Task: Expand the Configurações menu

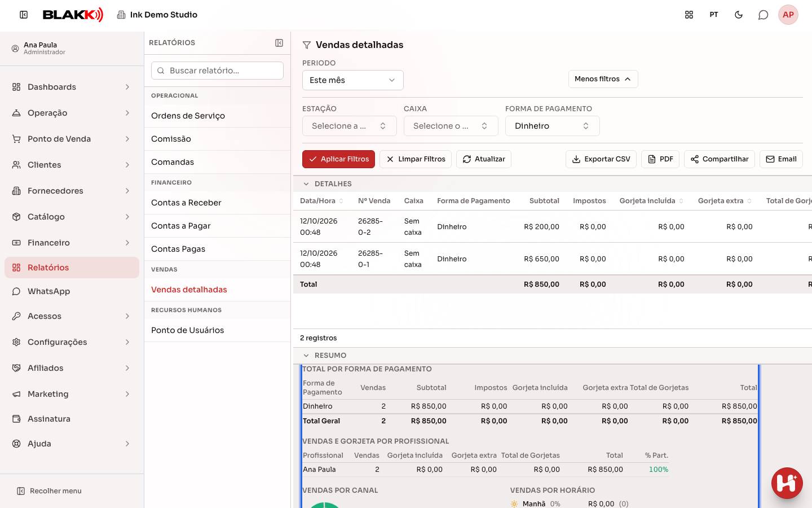Action: 72,342
